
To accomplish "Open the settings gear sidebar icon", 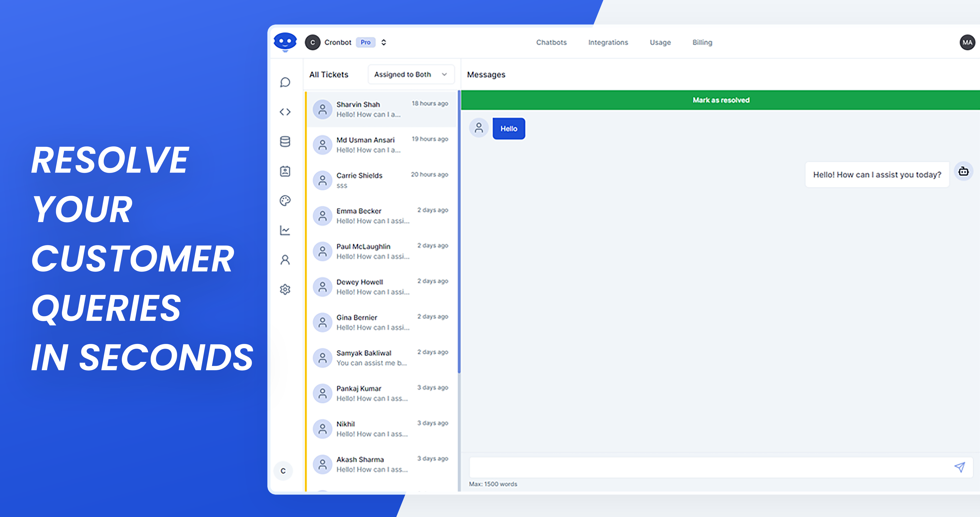I will coord(285,290).
